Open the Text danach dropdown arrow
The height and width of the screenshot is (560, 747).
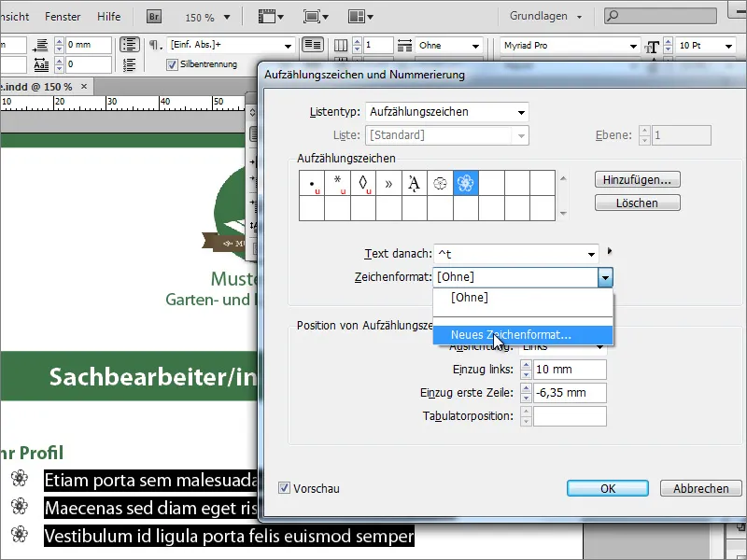pos(591,254)
